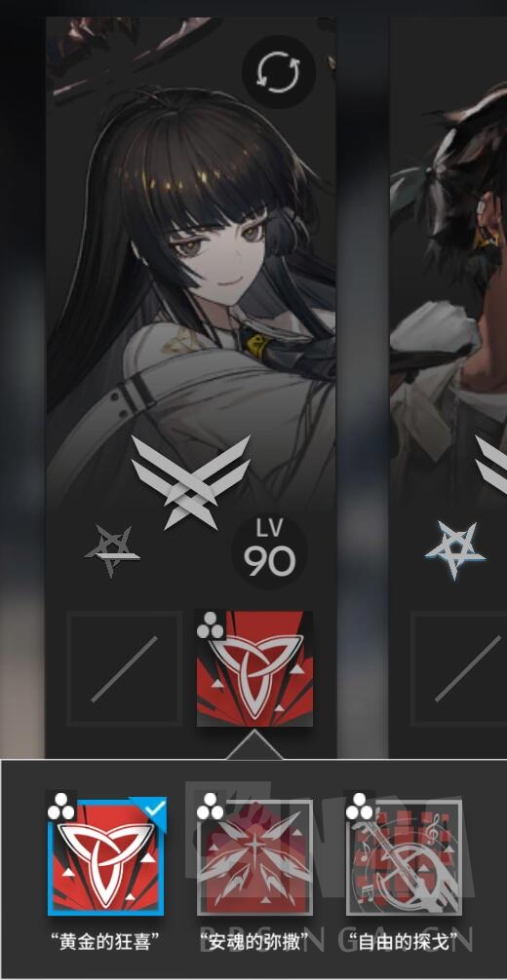Open the empty slot on the second card
The image size is (507, 980).
coord(459,668)
